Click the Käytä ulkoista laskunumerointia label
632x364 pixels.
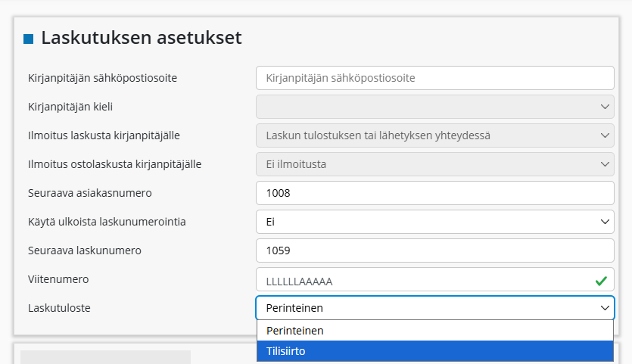(107, 222)
